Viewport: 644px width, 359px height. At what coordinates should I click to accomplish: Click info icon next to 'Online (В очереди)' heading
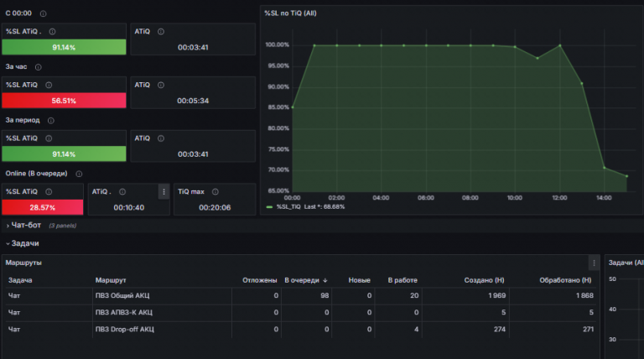click(79, 174)
